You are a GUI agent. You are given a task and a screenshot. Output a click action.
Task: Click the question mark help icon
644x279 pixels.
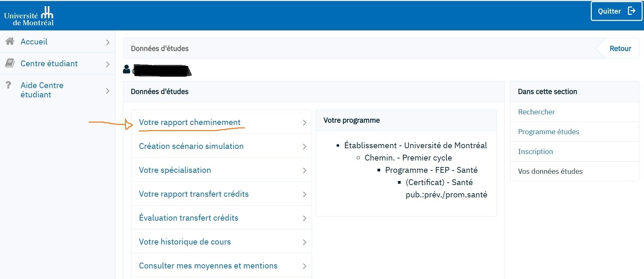[9, 85]
